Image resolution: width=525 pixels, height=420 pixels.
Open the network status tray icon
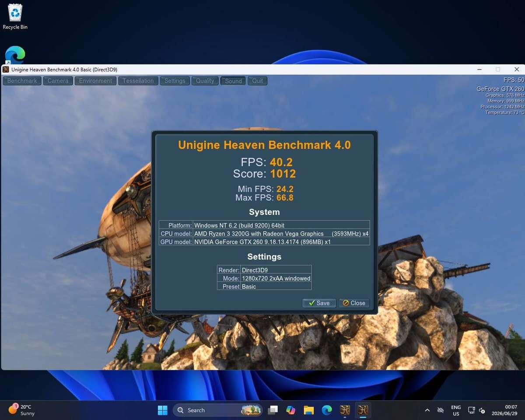pos(471,410)
